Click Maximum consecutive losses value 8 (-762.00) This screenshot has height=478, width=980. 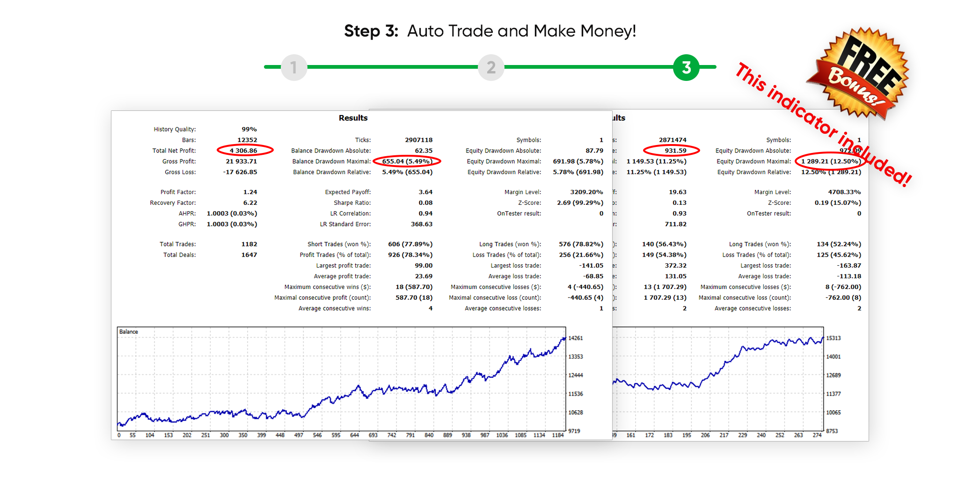[x=843, y=287]
